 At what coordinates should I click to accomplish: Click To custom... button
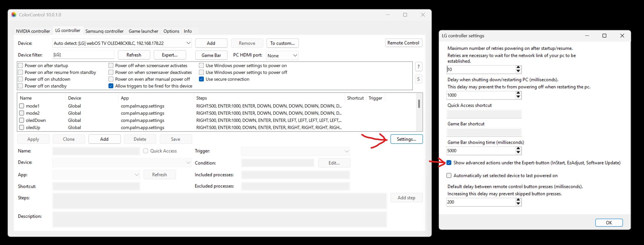coord(283,43)
